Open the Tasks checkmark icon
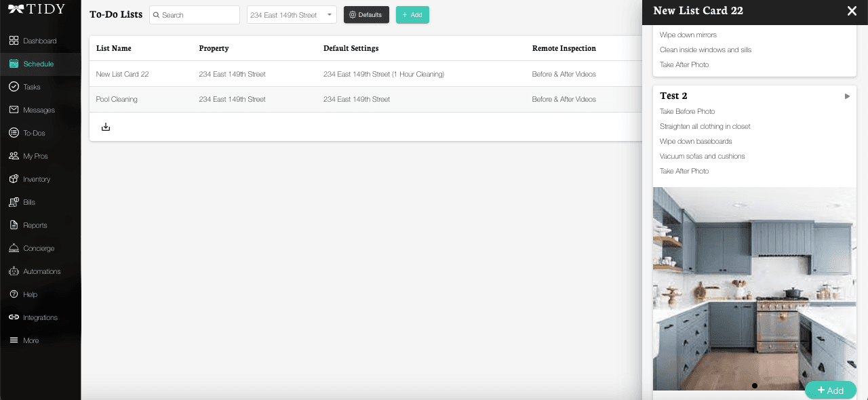868x400 pixels. click(x=14, y=87)
